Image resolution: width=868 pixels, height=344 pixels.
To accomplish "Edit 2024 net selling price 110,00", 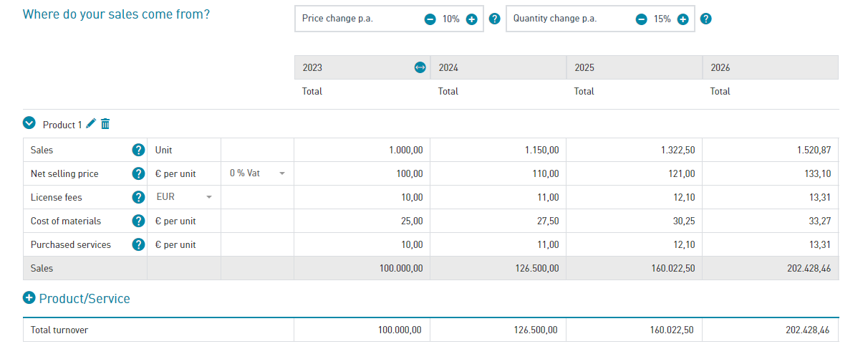I will (498, 173).
